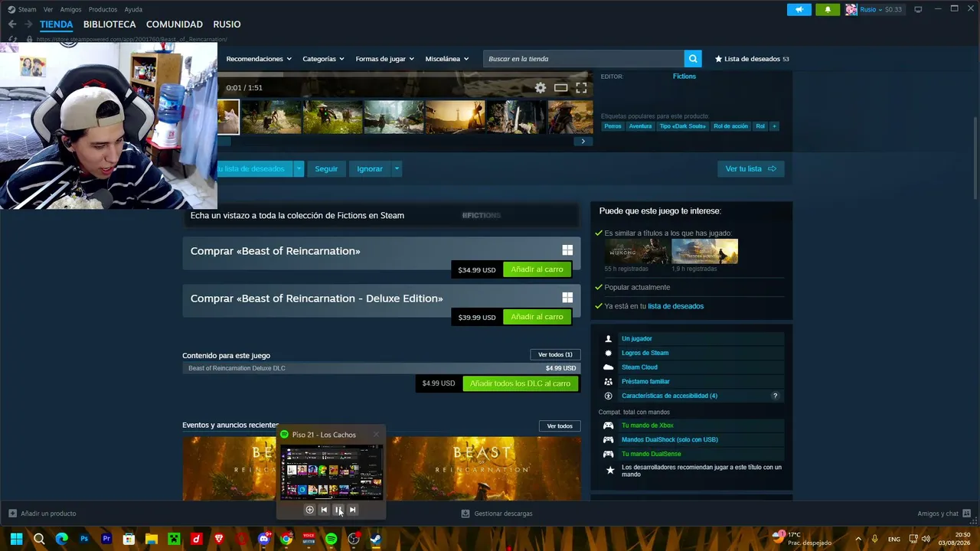Expand the Categorías store menu

click(x=323, y=59)
